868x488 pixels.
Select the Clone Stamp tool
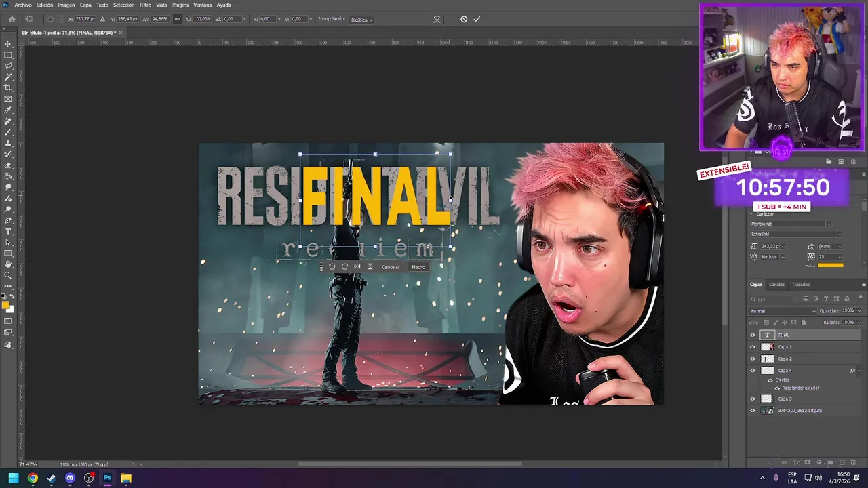[x=8, y=143]
